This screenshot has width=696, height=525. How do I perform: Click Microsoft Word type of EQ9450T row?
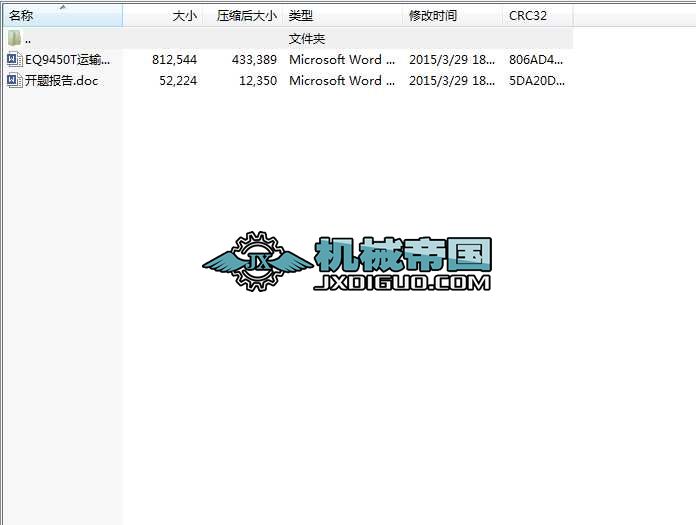(x=342, y=59)
